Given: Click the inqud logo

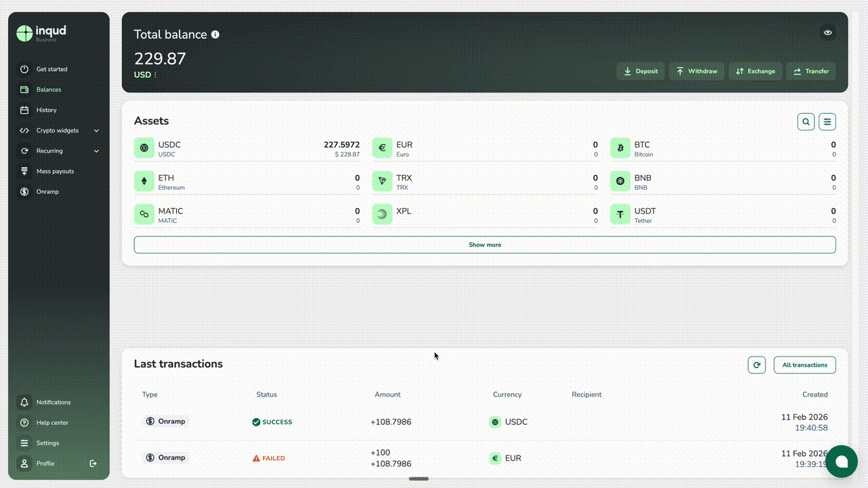Looking at the screenshot, I should 42,33.
